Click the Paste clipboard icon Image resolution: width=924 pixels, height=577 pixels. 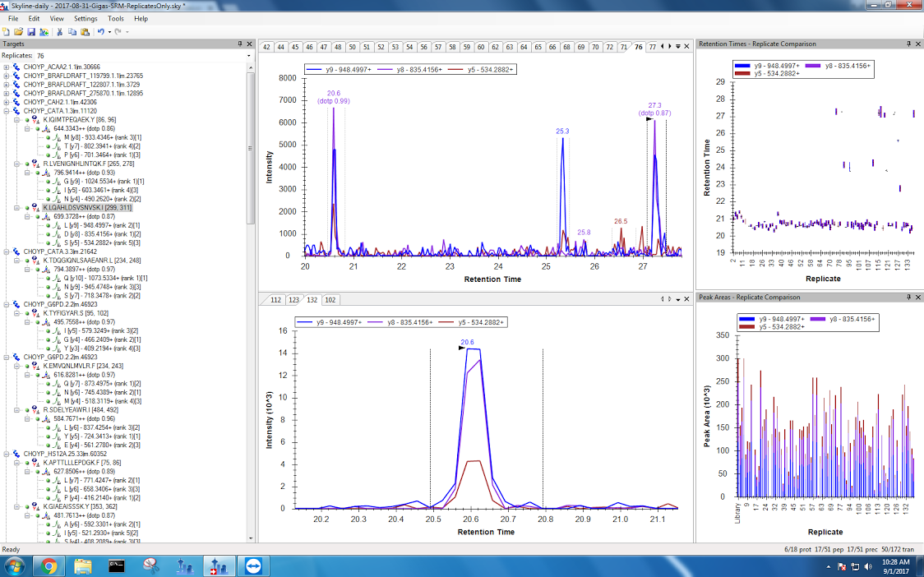85,31
